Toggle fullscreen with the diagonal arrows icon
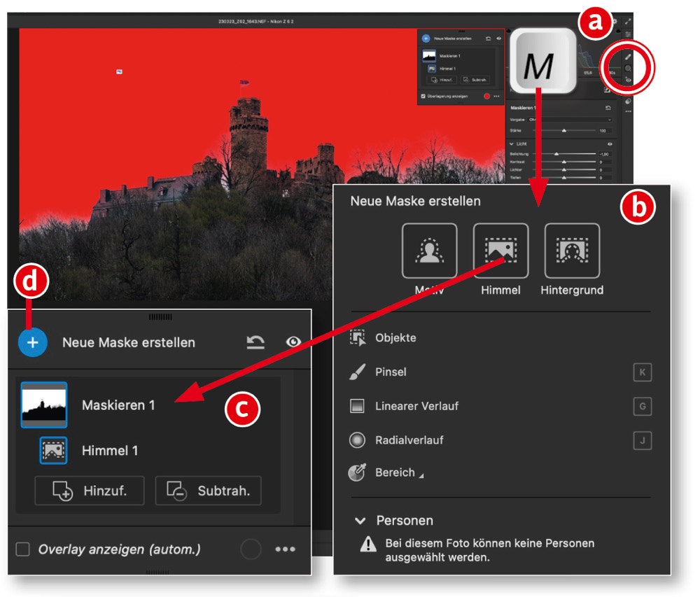Image resolution: width=700 pixels, height=597 pixels. (628, 21)
